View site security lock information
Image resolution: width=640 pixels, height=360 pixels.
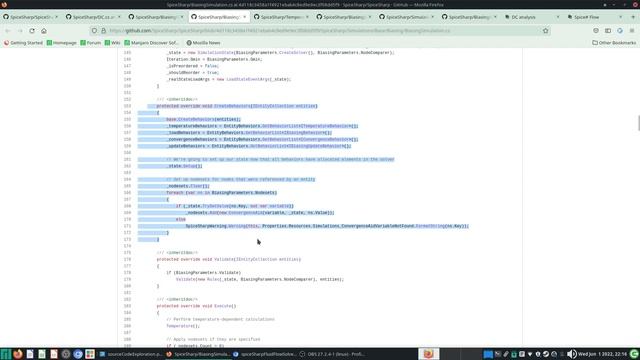[x=103, y=31]
